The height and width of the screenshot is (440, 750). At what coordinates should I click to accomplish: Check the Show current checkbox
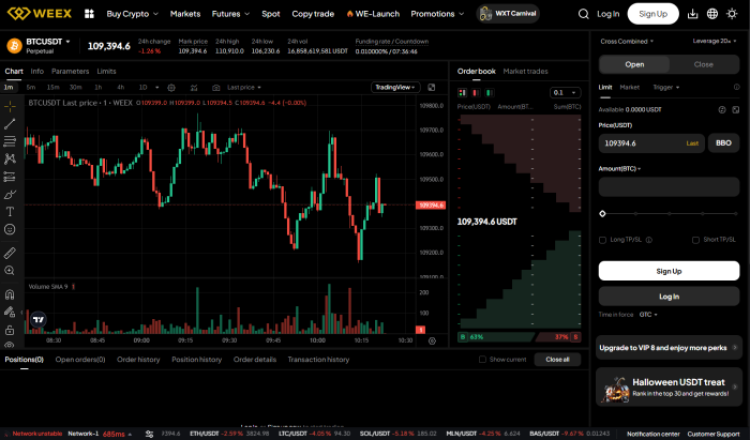482,359
